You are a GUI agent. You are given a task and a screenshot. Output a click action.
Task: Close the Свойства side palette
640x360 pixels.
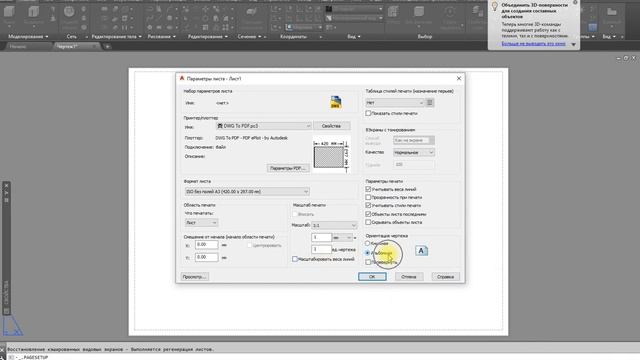coord(7,186)
